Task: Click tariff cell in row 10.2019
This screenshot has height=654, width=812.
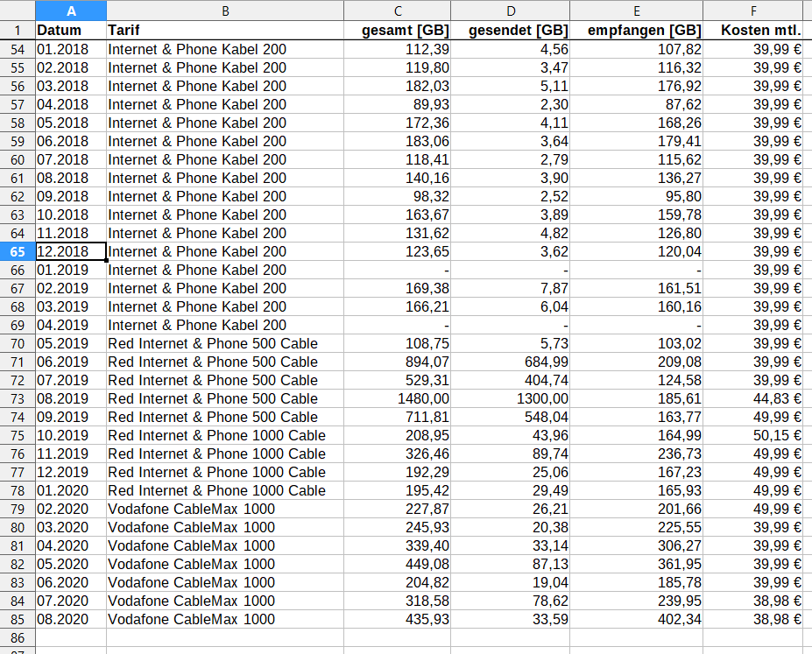Action: point(225,435)
